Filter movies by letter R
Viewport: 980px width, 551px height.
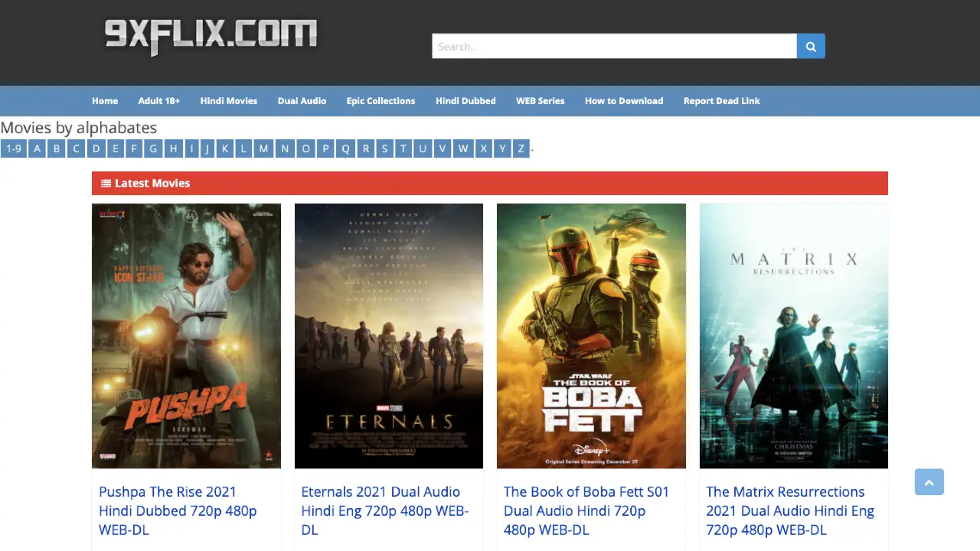pyautogui.click(x=365, y=148)
